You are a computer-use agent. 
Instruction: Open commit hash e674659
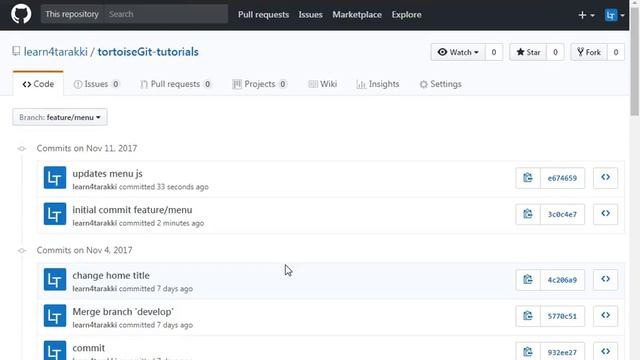click(562, 178)
